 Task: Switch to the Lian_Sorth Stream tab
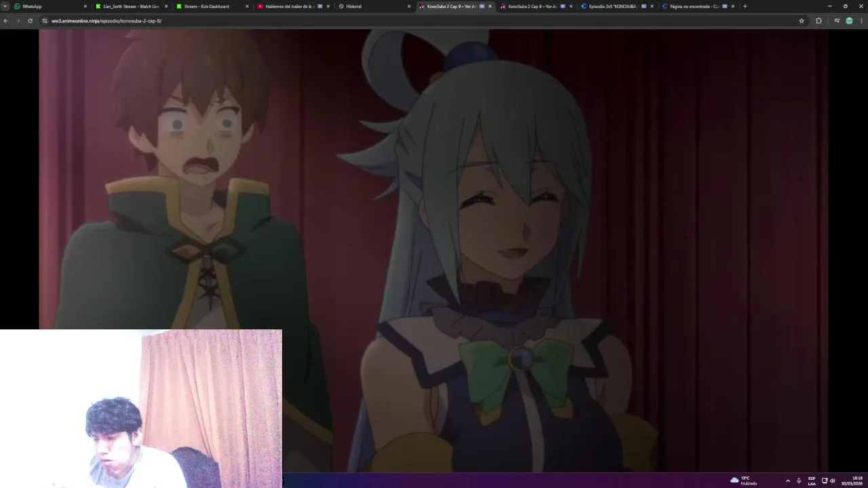click(x=131, y=6)
